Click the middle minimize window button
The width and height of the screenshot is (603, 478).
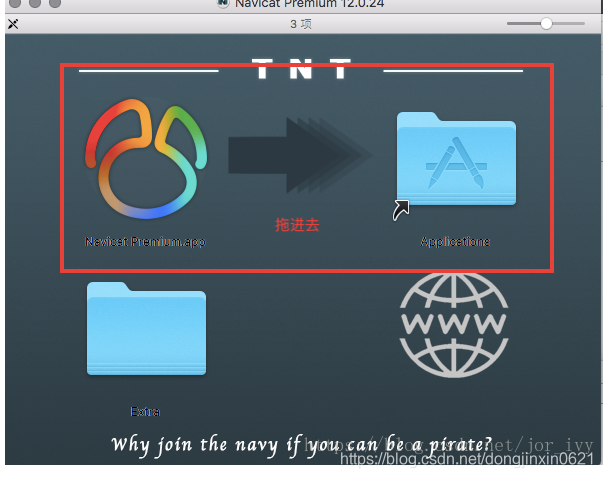coord(35,3)
